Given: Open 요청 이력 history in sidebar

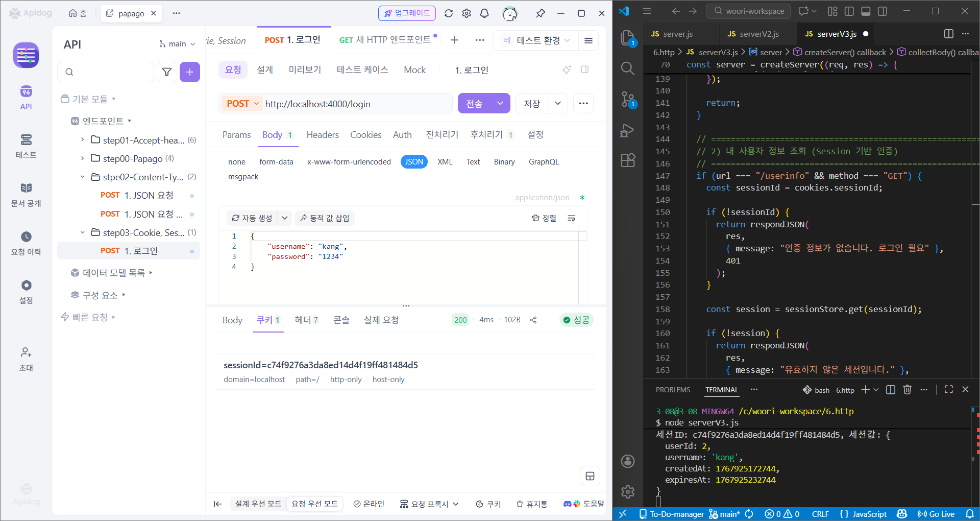Looking at the screenshot, I should point(26,243).
